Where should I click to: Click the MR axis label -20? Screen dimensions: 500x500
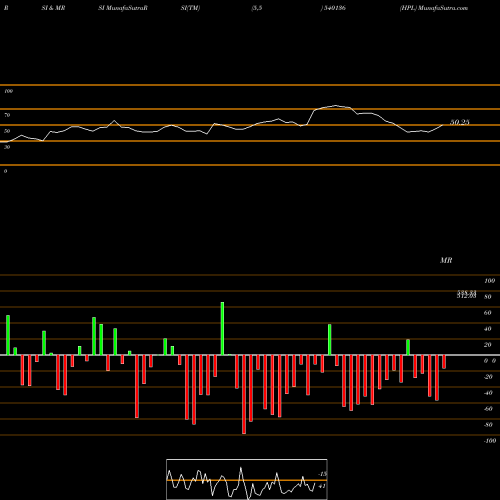point(488,377)
